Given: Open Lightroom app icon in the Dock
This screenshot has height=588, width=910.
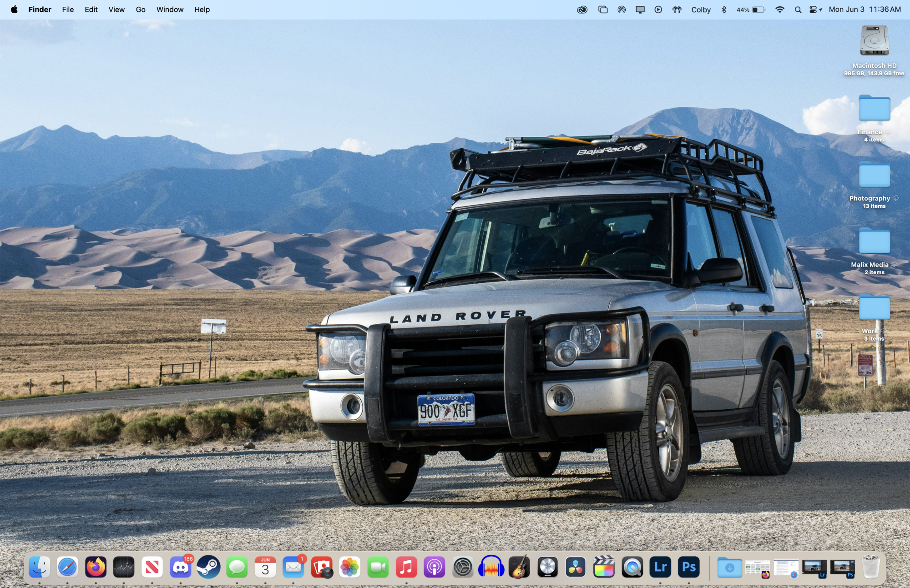Looking at the screenshot, I should [660, 567].
